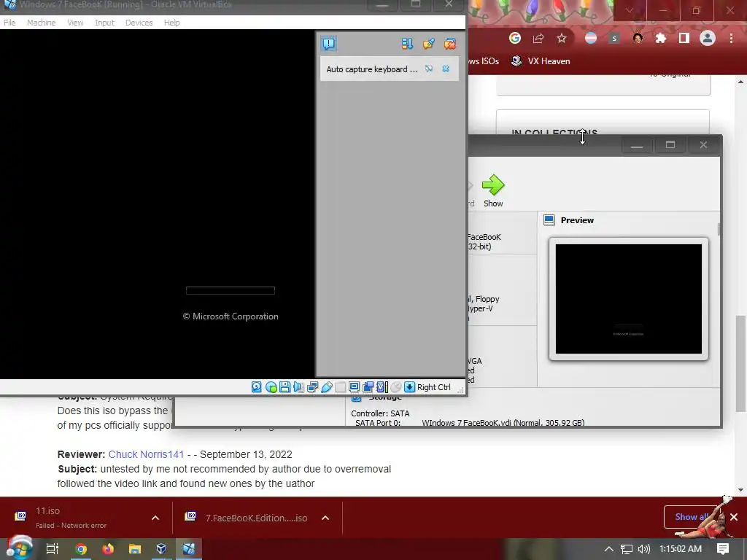747x560 pixels.
Task: Click the mouse integration indicator in status bar
Action: point(395,387)
